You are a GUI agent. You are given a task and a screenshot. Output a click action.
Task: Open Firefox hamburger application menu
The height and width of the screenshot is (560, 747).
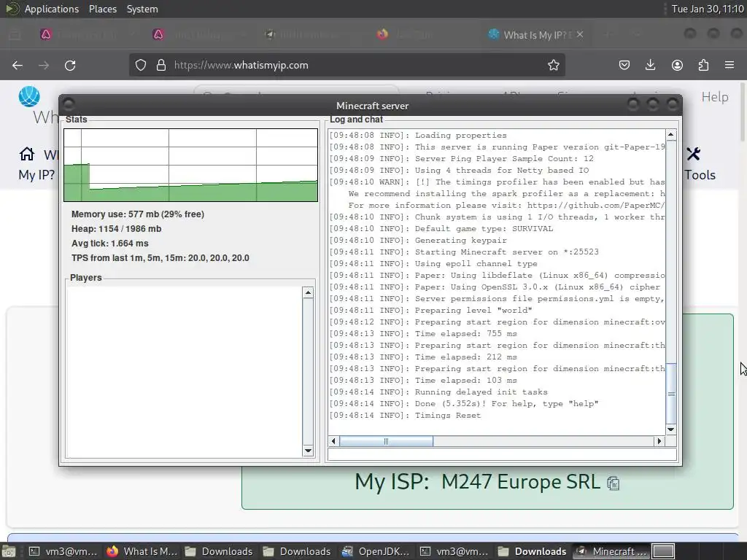click(x=729, y=65)
